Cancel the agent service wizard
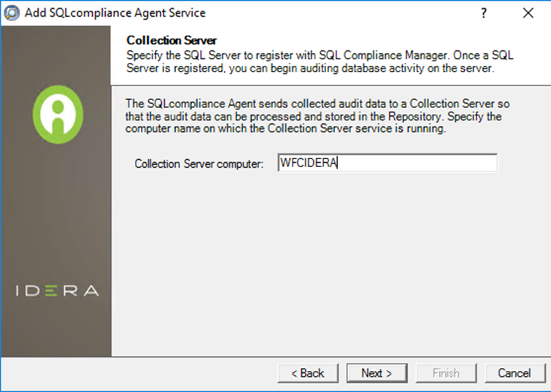The image size is (551, 392). 515,373
